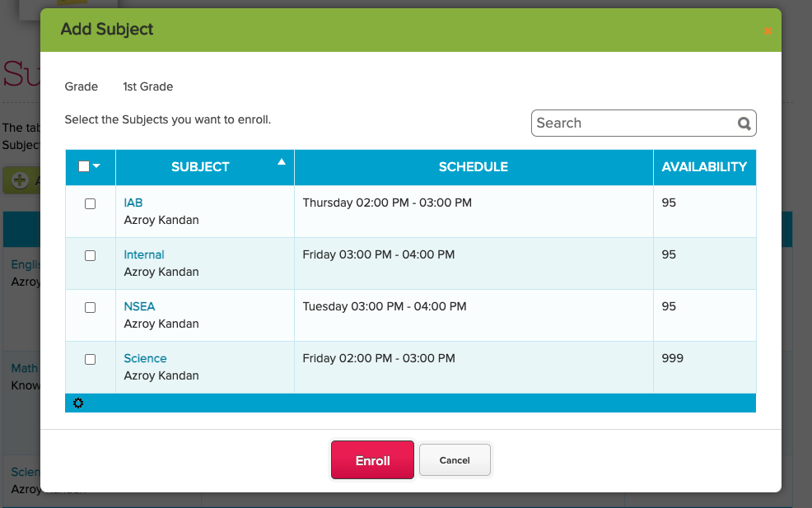This screenshot has height=508, width=812.
Task: Open the NSEA subject link
Action: (139, 306)
